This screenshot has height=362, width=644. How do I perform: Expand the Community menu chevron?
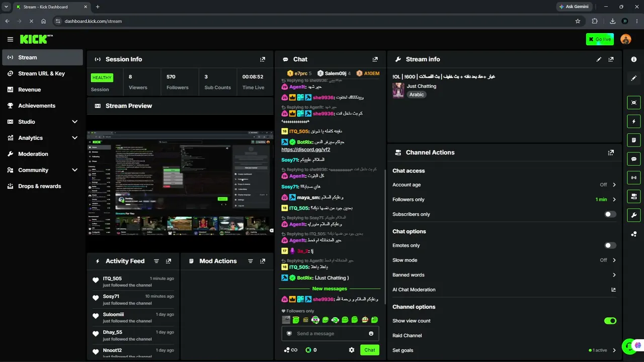coord(75,170)
